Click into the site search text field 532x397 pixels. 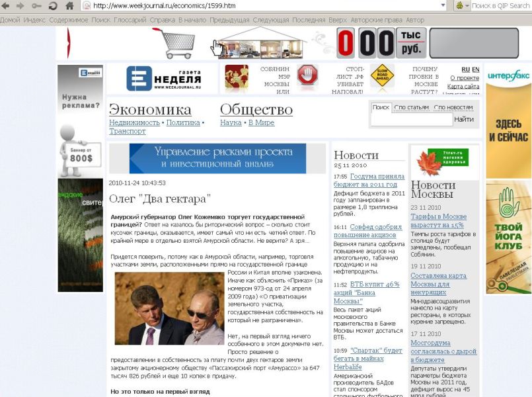(412, 120)
